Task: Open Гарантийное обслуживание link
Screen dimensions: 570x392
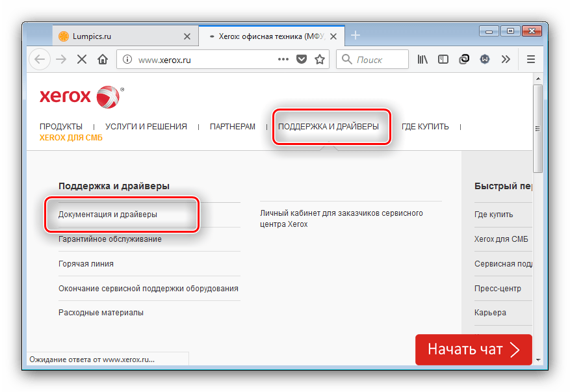Action: pos(110,239)
